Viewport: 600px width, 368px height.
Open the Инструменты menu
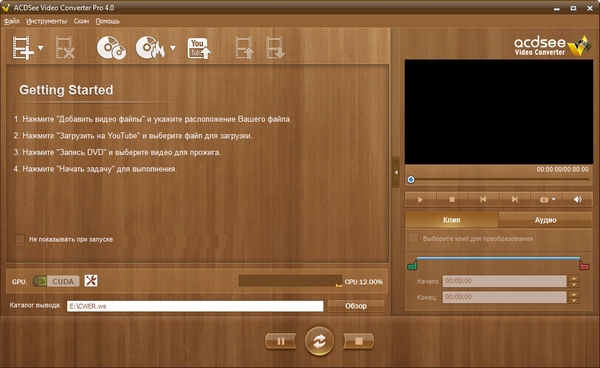(x=46, y=21)
